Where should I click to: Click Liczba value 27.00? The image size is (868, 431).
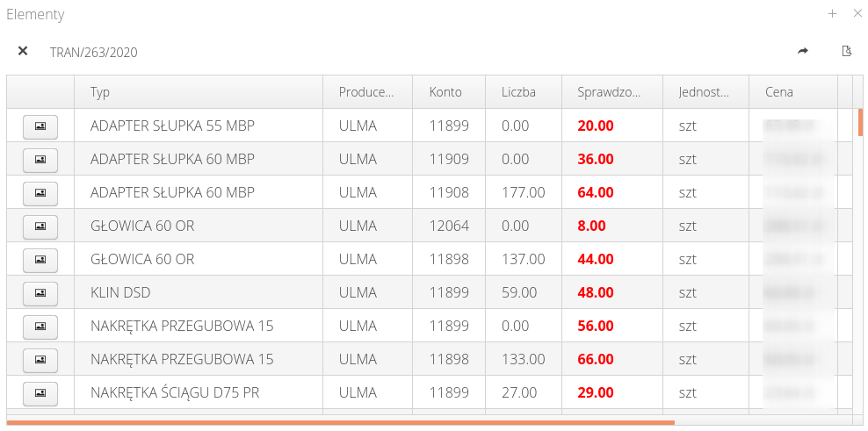[519, 392]
